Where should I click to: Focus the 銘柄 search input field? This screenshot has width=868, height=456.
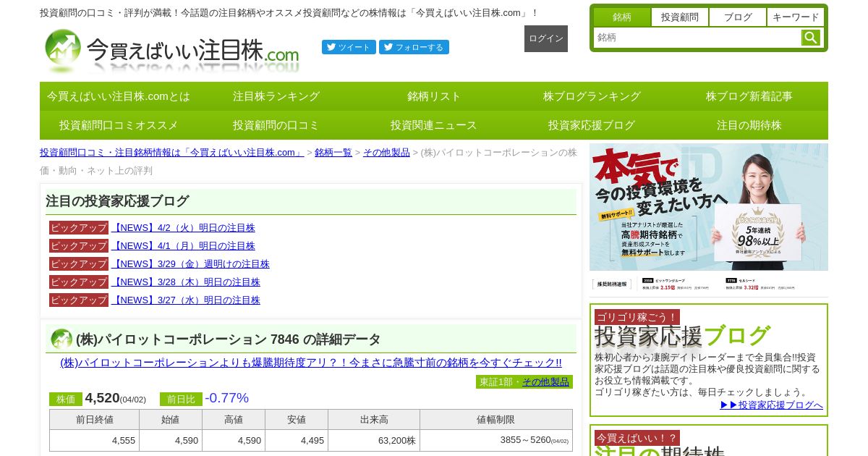[697, 38]
